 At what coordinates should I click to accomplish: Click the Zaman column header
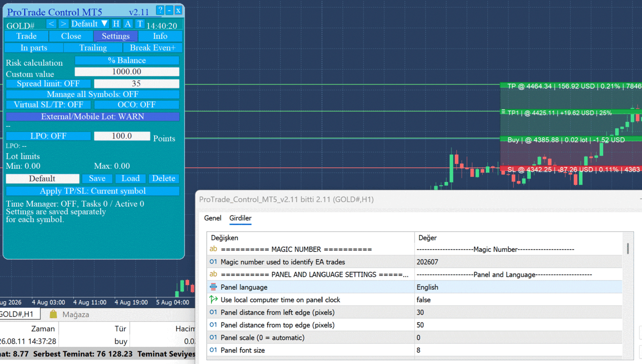(x=43, y=329)
